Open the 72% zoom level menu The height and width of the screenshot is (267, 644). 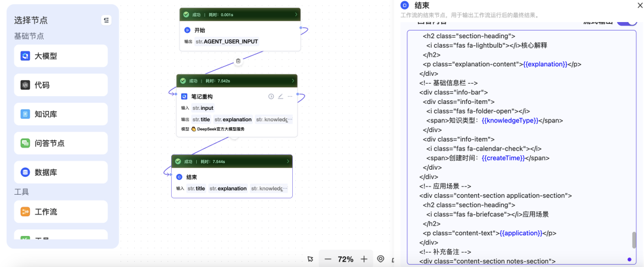(345, 259)
